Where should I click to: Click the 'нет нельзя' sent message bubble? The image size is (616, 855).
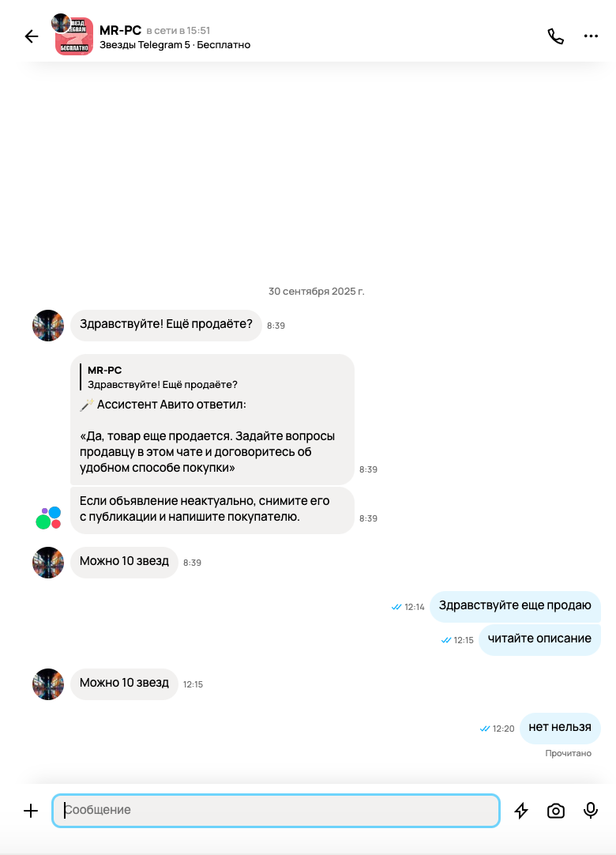(x=560, y=728)
